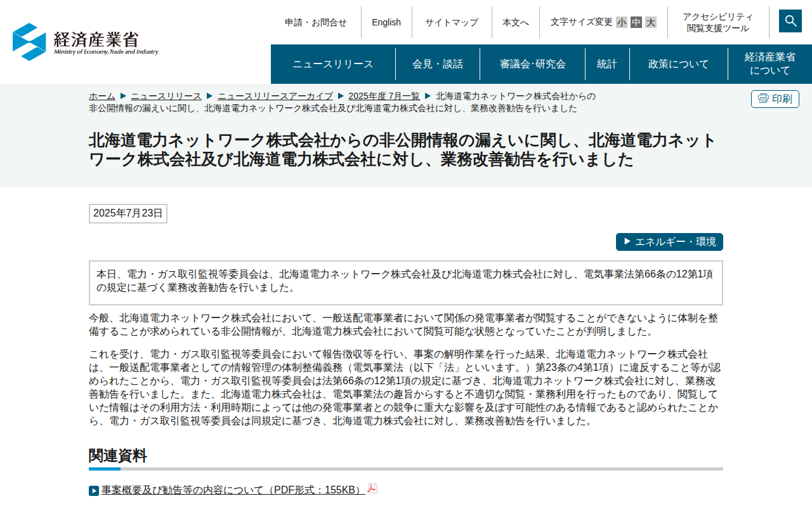The image size is (812, 508).
Task: Click the 文字サイズ変更 label
Action: [x=582, y=22]
